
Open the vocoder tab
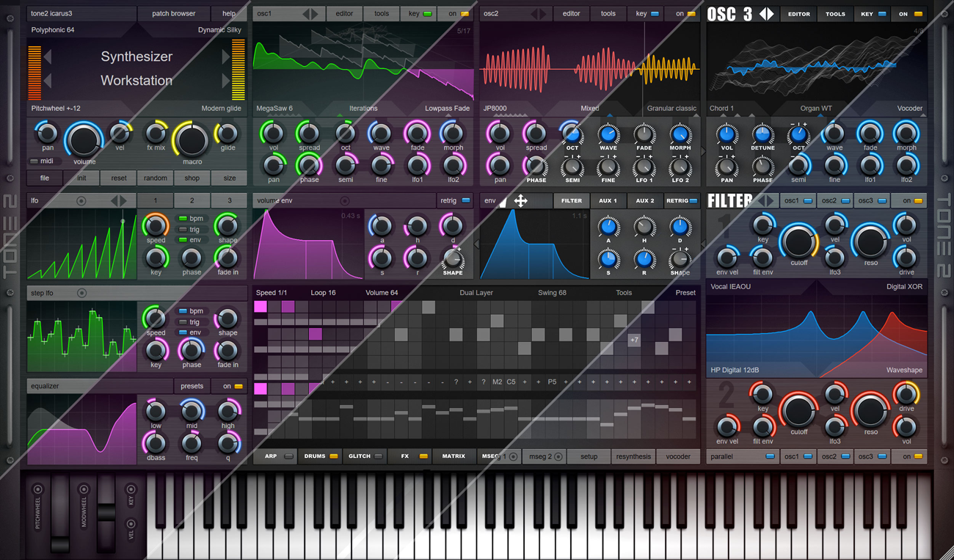[677, 456]
